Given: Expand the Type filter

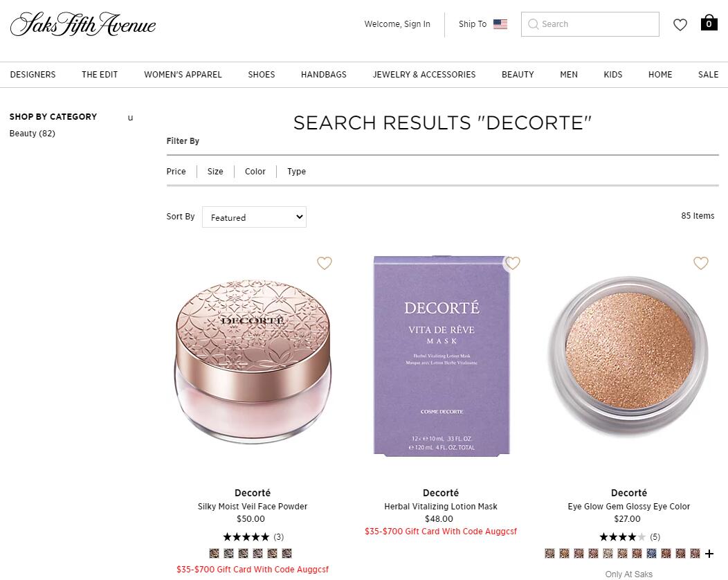Looking at the screenshot, I should click(x=296, y=172).
